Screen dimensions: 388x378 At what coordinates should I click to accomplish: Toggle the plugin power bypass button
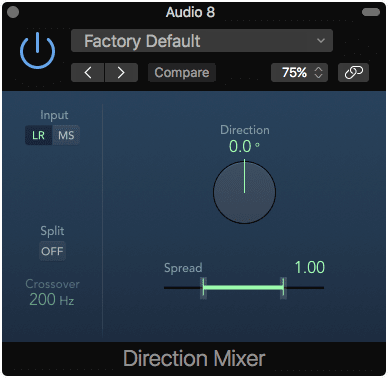click(x=37, y=51)
